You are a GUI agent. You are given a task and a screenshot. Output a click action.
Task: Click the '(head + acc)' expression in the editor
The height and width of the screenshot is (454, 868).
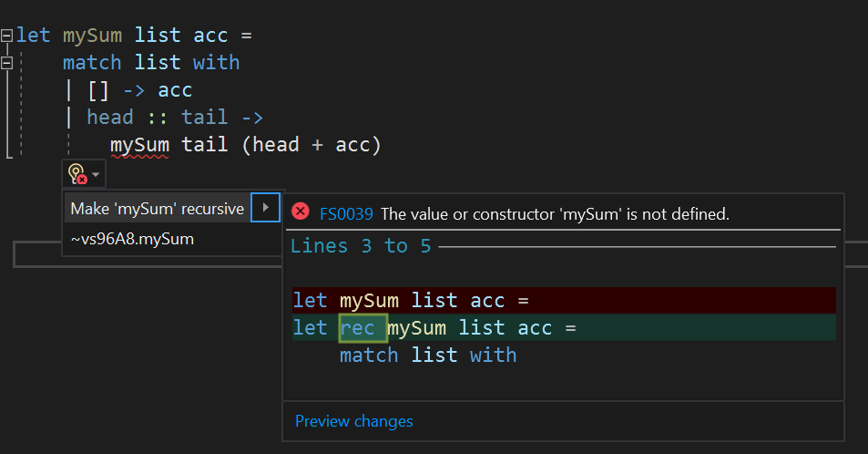[x=311, y=145]
